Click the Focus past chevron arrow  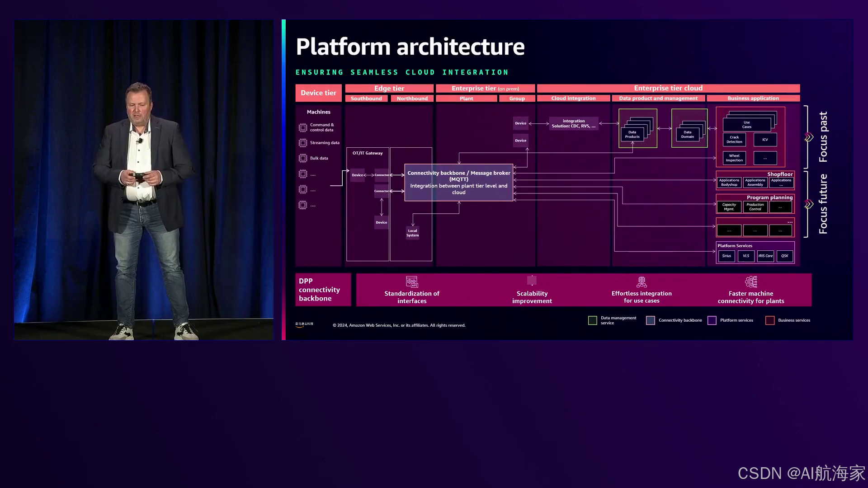(809, 137)
